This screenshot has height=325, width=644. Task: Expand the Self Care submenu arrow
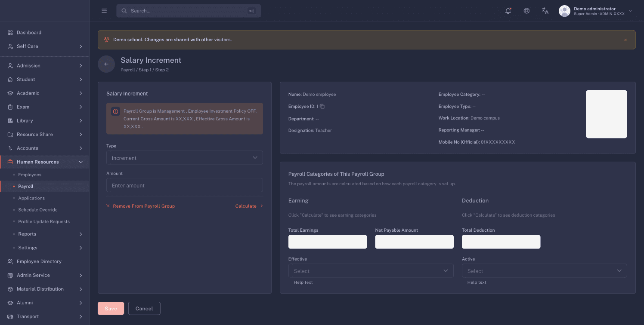(80, 46)
